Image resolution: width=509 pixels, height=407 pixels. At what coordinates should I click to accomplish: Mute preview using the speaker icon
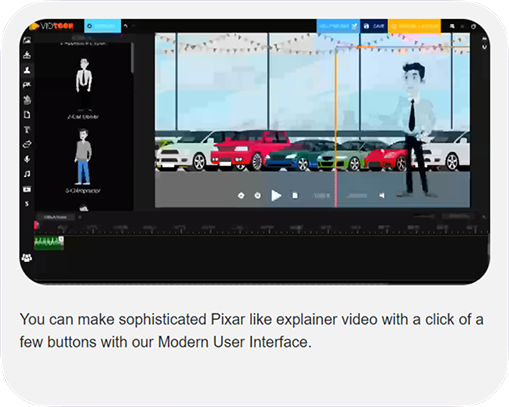coord(382,196)
